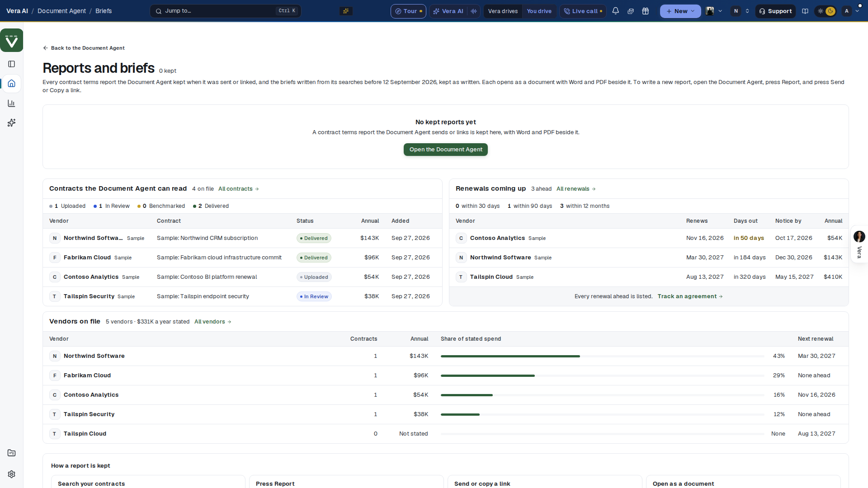
Task: Click Delivered status for Northwind CRM subscription
Action: coord(314,238)
